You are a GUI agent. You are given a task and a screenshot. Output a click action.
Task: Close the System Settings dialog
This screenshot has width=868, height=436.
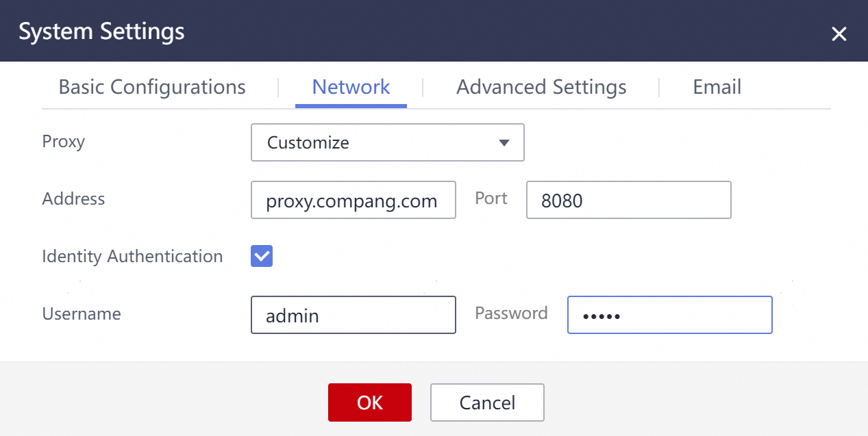pyautogui.click(x=839, y=34)
